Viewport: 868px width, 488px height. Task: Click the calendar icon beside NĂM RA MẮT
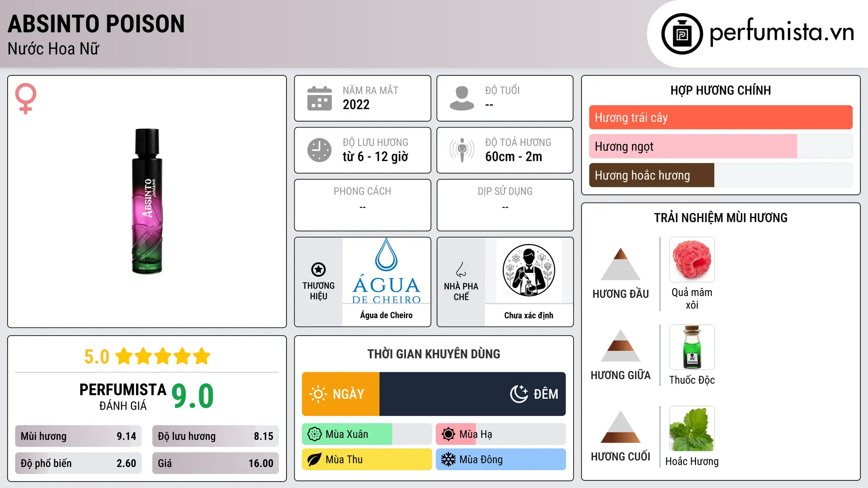tap(320, 98)
